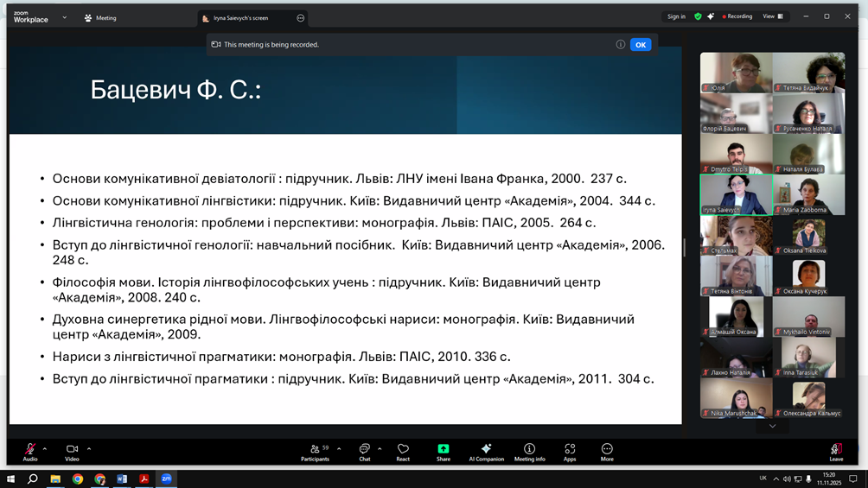This screenshot has height=488, width=868.
Task: Open AI Companion
Action: [486, 450]
